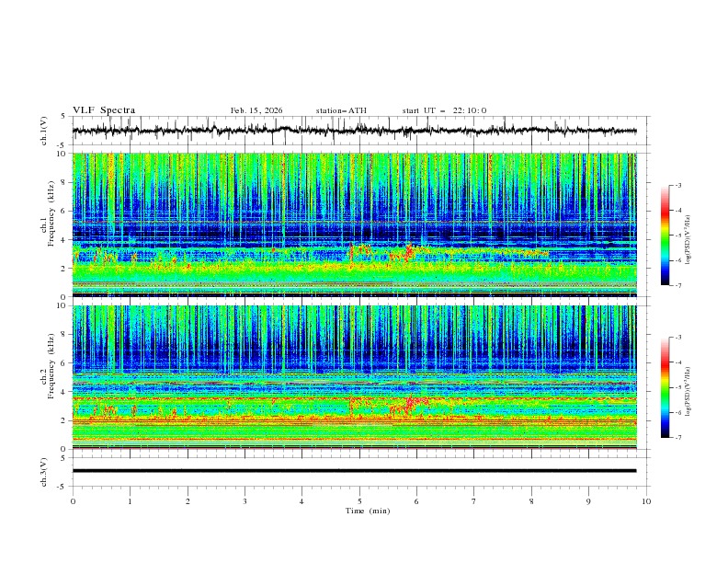
Task: Click the ch.1 colorbar log(PSD) label
Action: click(688, 240)
